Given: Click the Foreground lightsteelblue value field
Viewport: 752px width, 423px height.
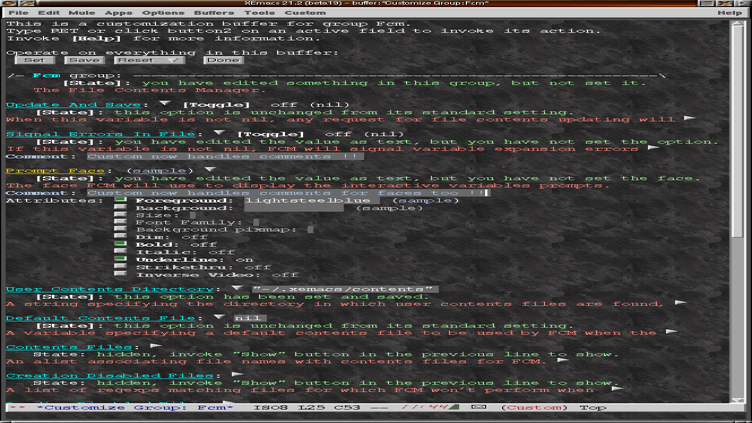Looking at the screenshot, I should tap(312, 200).
